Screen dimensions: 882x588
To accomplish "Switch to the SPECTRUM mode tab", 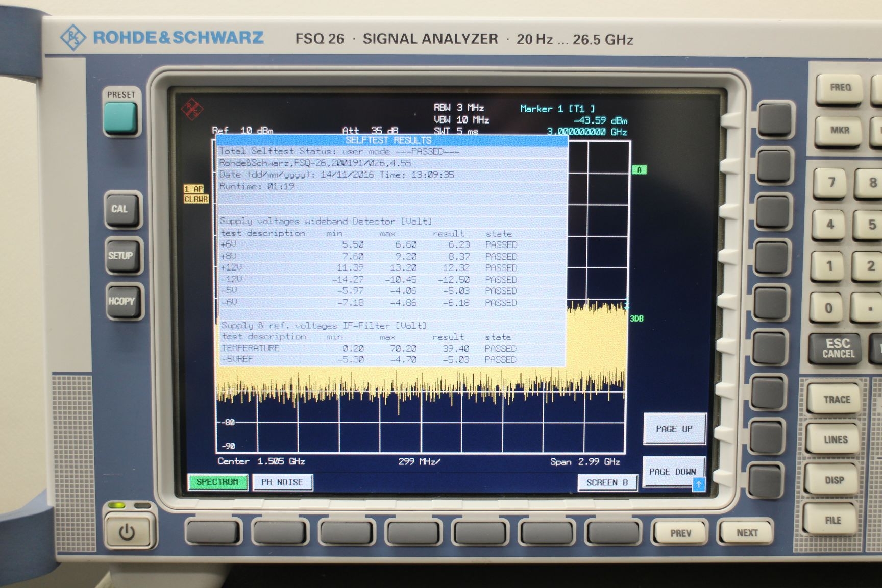I will [x=217, y=482].
